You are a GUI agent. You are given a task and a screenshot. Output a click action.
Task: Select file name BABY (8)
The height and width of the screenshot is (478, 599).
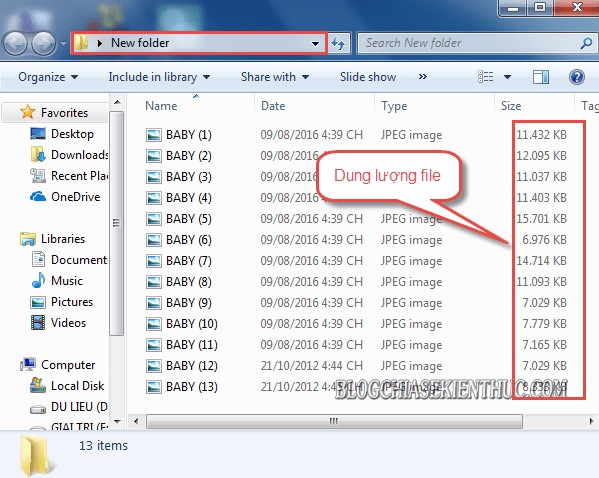click(x=189, y=282)
